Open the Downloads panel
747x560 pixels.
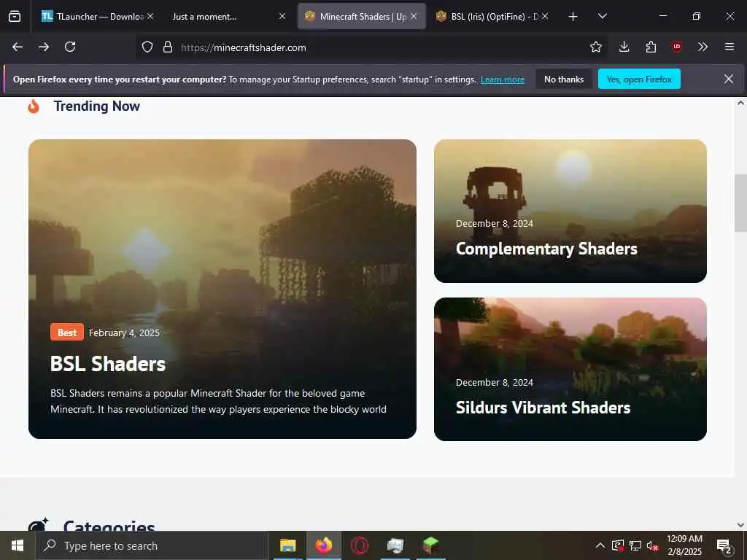pyautogui.click(x=624, y=47)
